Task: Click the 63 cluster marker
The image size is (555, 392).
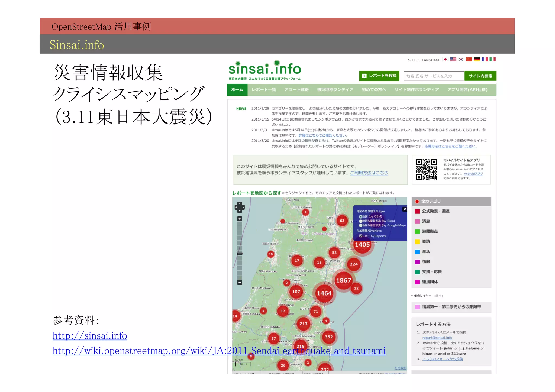Action: pyautogui.click(x=342, y=221)
